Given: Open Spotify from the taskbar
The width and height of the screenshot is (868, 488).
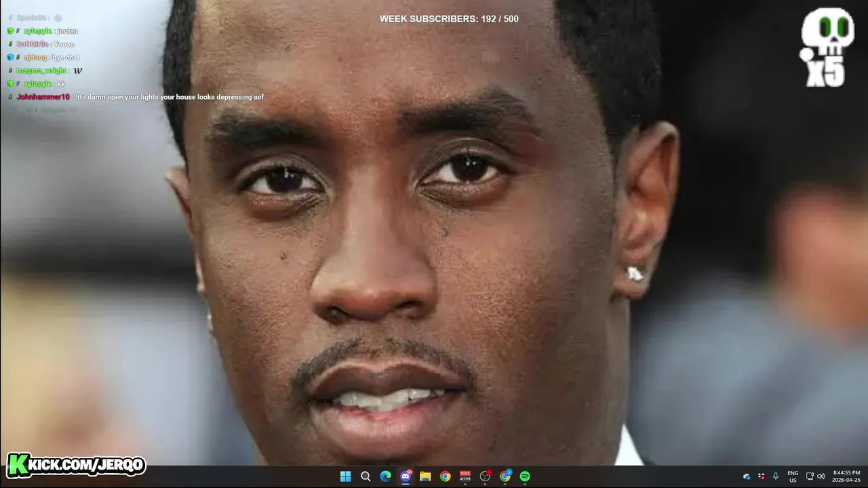Looking at the screenshot, I should (x=525, y=476).
